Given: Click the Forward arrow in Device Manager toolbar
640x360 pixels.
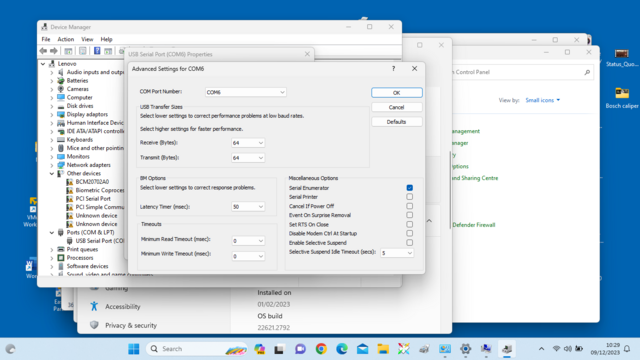Looking at the screenshot, I should [x=53, y=51].
